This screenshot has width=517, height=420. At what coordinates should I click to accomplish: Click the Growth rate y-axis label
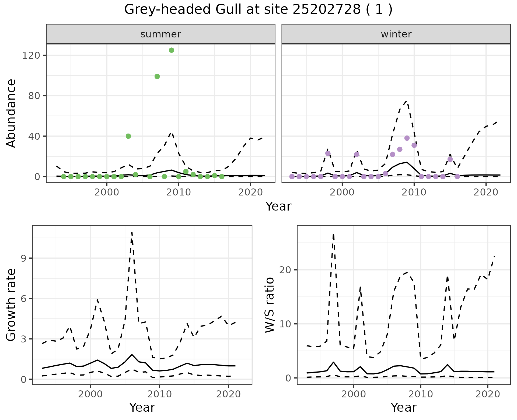point(11,305)
